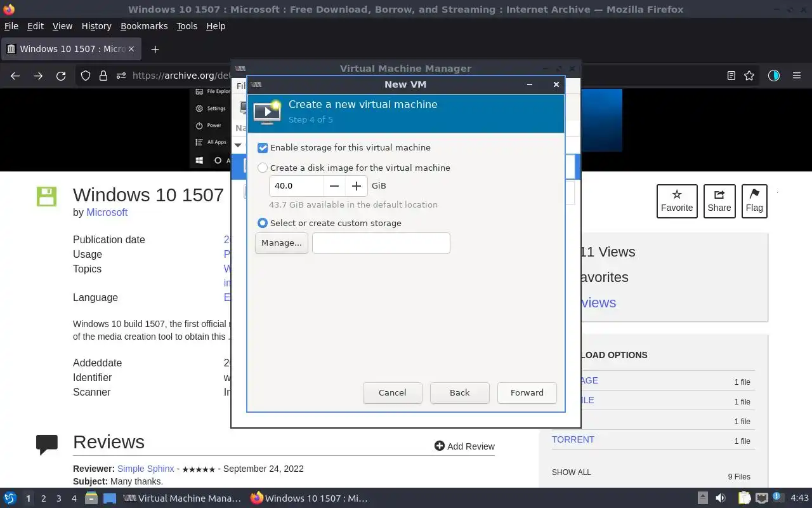Go forward in Firefox history

coord(38,76)
